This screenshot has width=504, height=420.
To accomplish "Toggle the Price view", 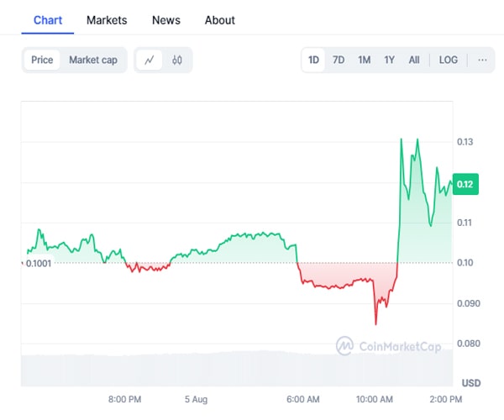I will (x=42, y=60).
